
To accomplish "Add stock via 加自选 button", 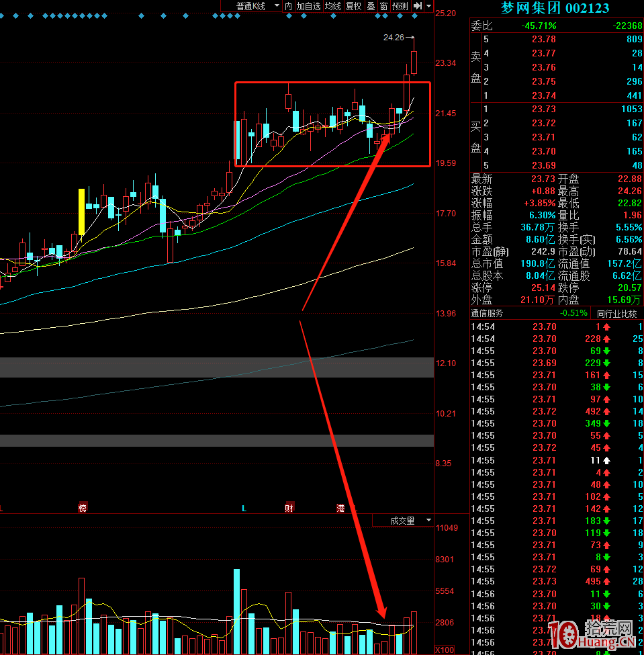I will click(x=308, y=6).
